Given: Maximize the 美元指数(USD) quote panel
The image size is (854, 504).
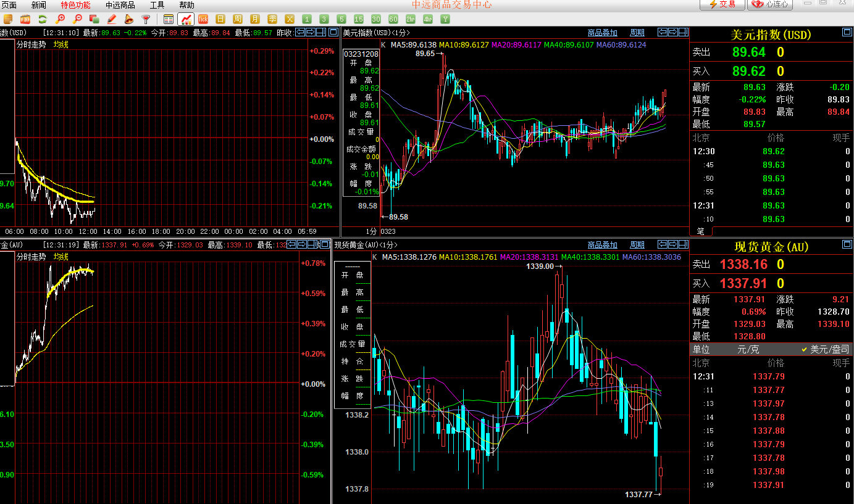Looking at the screenshot, I should click(847, 32).
